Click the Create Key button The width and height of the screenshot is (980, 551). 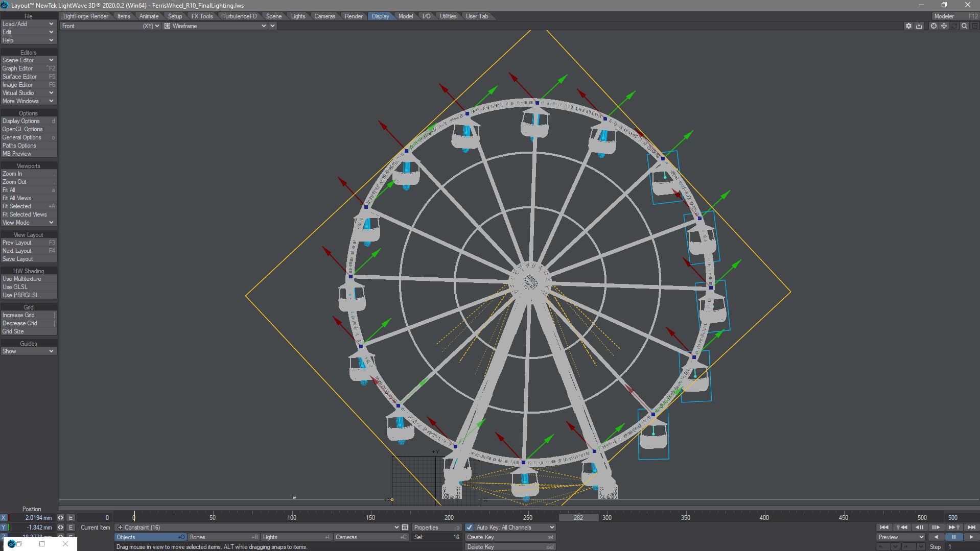coord(509,537)
